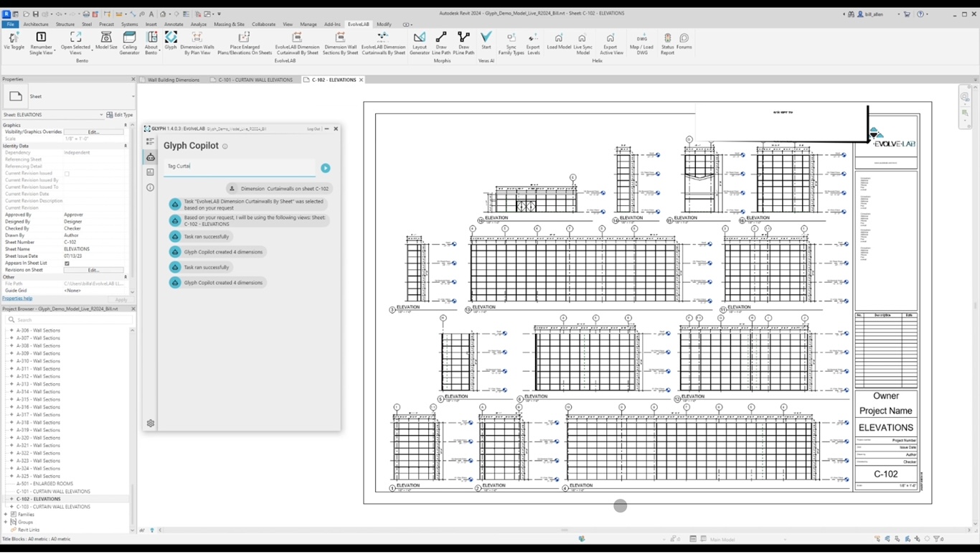Toggle Current Revision Issued checkbox
Screen dimensions: 980x557
click(67, 174)
